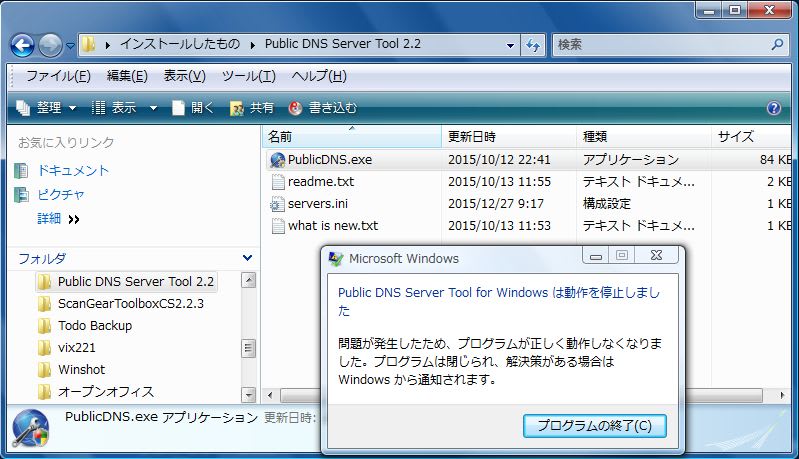
Task: Click the folder tree scrollbar thumb
Action: (248, 348)
